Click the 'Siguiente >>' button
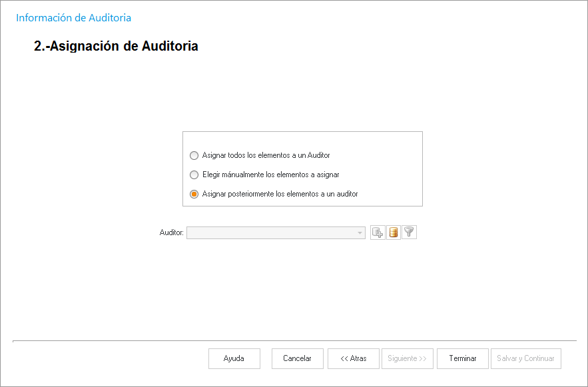 click(408, 358)
